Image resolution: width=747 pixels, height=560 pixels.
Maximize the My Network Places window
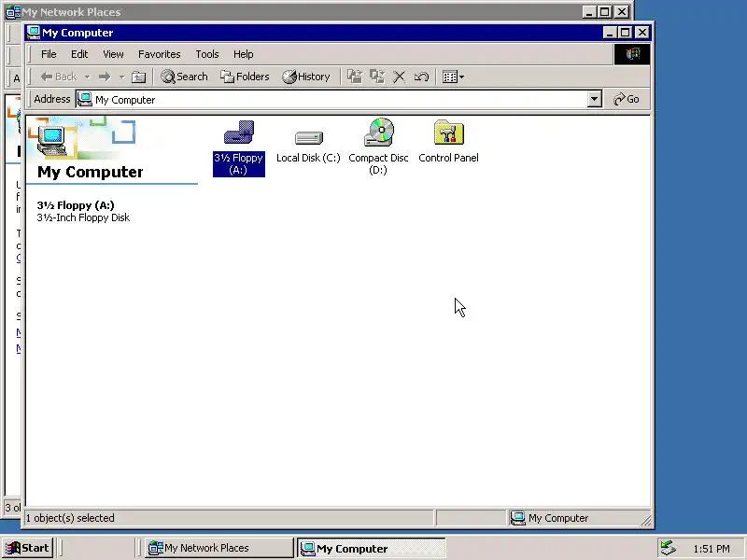pyautogui.click(x=605, y=12)
